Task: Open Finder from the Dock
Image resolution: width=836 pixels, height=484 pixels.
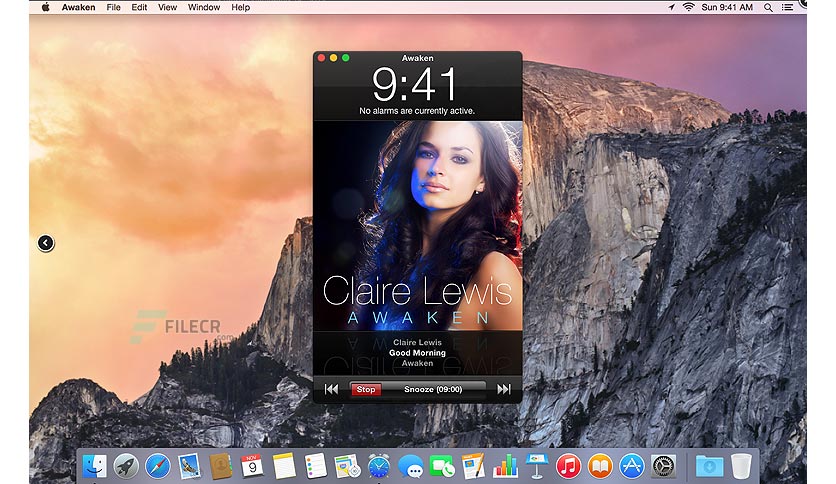Action: pos(94,466)
